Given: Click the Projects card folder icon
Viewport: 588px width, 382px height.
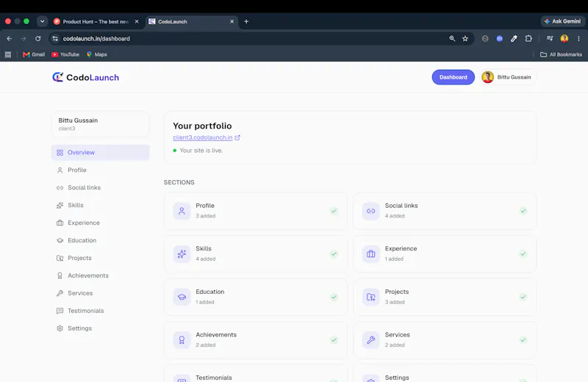Looking at the screenshot, I should 371,298.
